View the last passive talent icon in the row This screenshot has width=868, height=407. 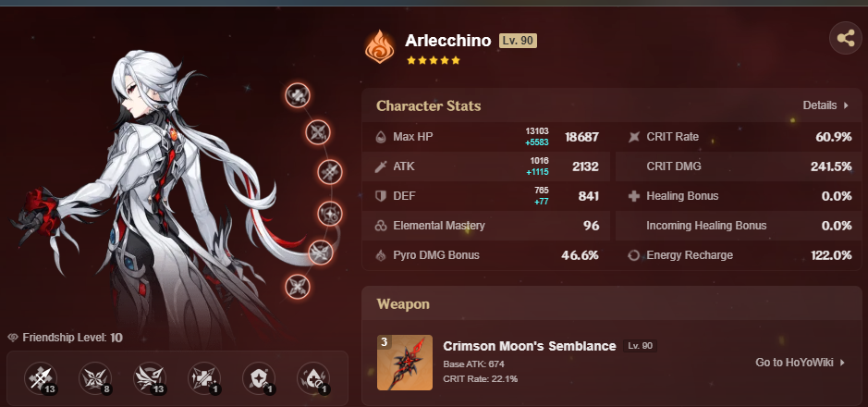(x=314, y=378)
